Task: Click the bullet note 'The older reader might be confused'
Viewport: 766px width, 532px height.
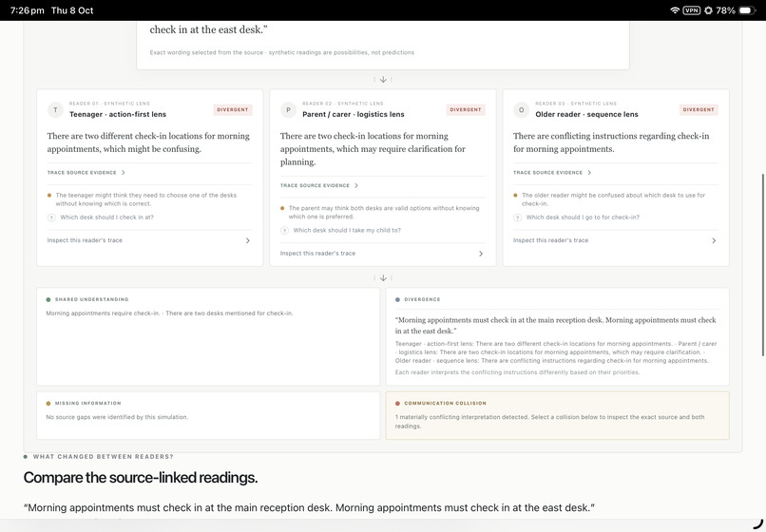Action: (614, 199)
